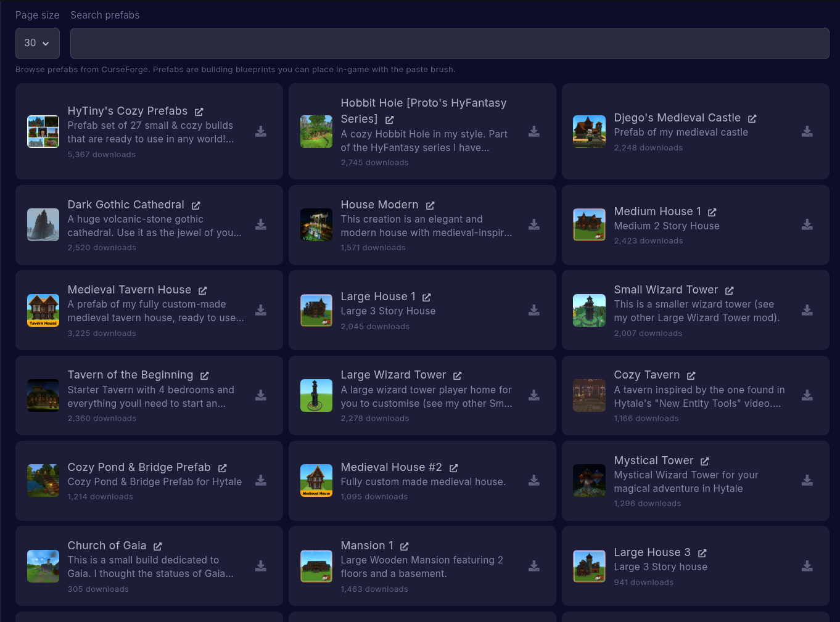The image size is (840, 622).
Task: Open Hobbit Hole's external CurseForge page
Action: [x=389, y=120]
